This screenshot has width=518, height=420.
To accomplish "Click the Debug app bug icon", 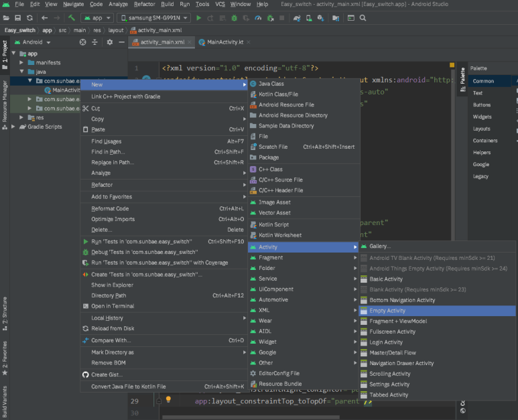I will 235,18.
